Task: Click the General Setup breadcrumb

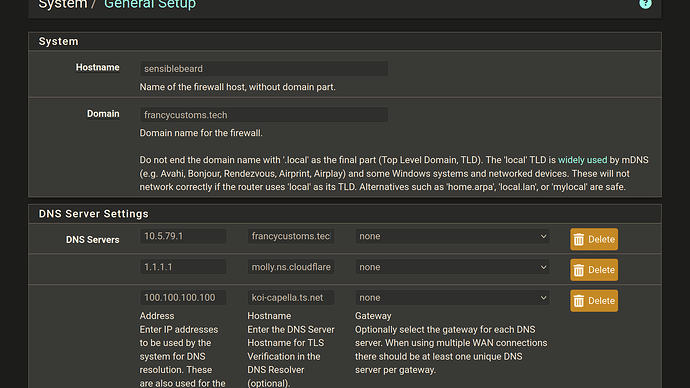Action: (150, 4)
